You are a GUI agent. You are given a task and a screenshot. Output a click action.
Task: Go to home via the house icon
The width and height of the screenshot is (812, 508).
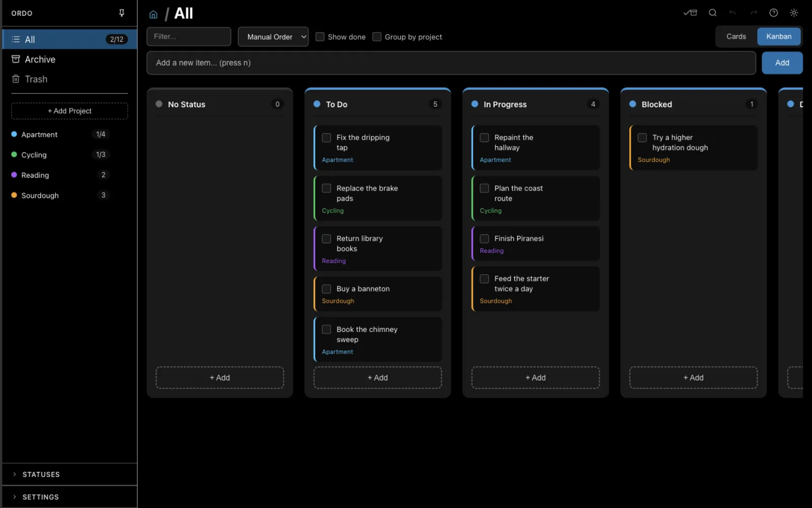(153, 14)
